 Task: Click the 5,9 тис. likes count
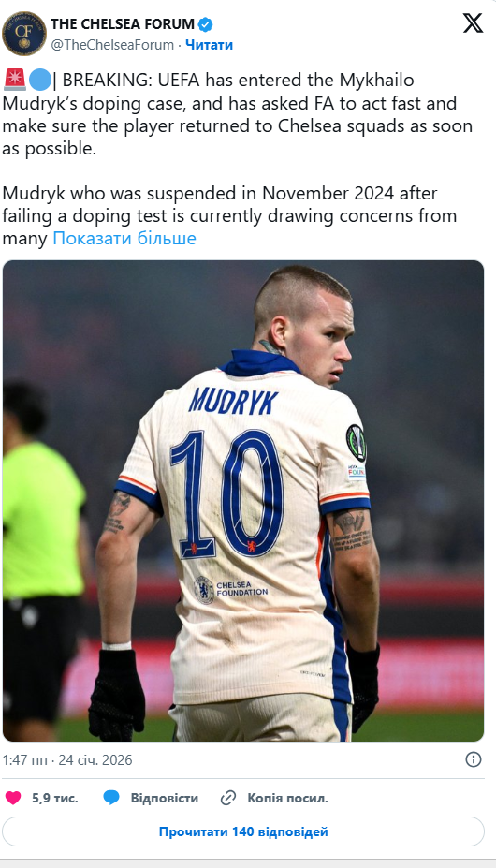(x=55, y=798)
